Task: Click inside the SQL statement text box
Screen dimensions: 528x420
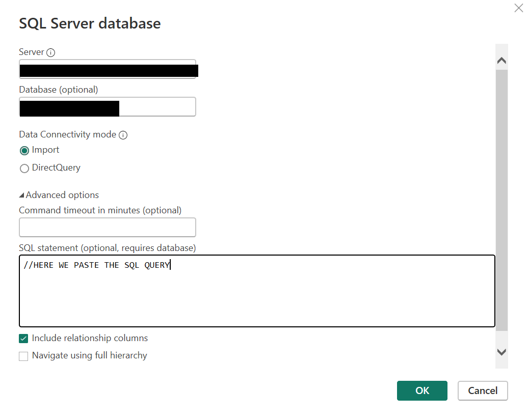Action: 257,291
